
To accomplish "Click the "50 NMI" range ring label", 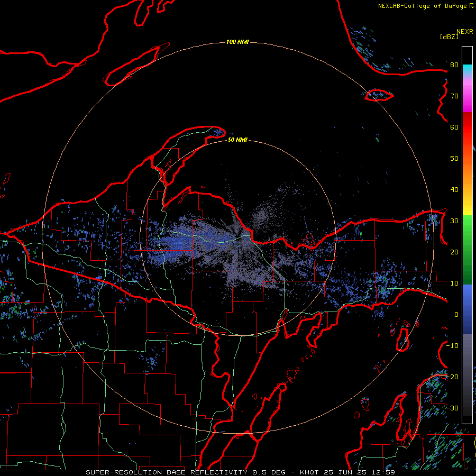I will tap(237, 140).
